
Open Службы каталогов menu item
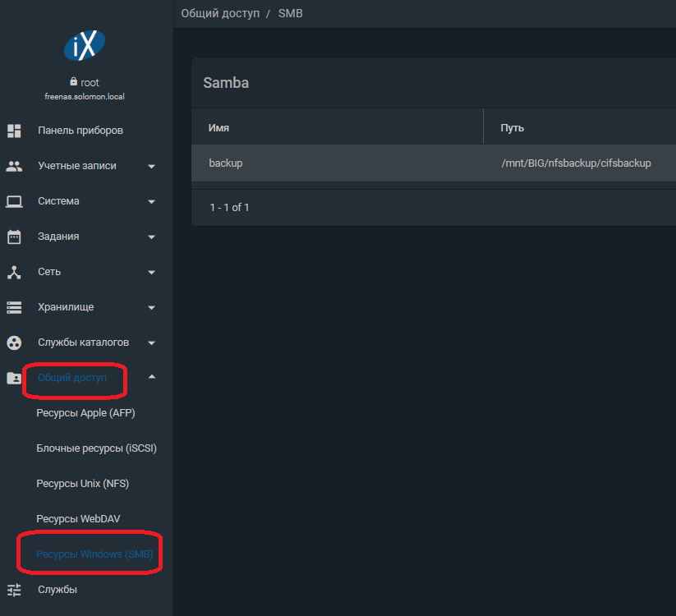[84, 342]
